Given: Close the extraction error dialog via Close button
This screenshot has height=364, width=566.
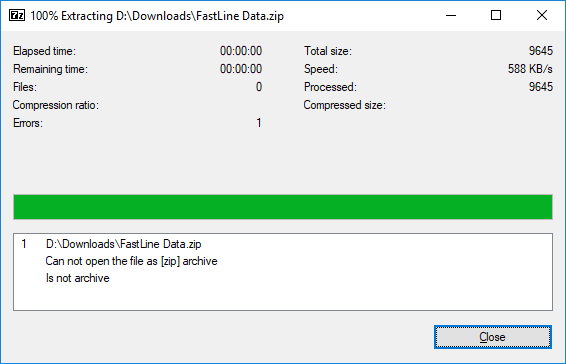Looking at the screenshot, I should 493,337.
